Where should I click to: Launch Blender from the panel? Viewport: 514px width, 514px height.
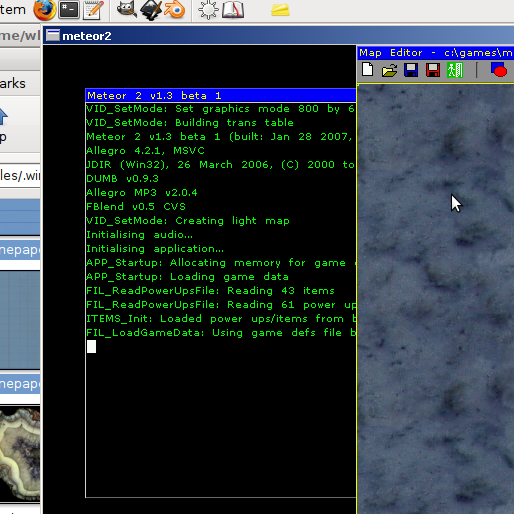click(174, 10)
